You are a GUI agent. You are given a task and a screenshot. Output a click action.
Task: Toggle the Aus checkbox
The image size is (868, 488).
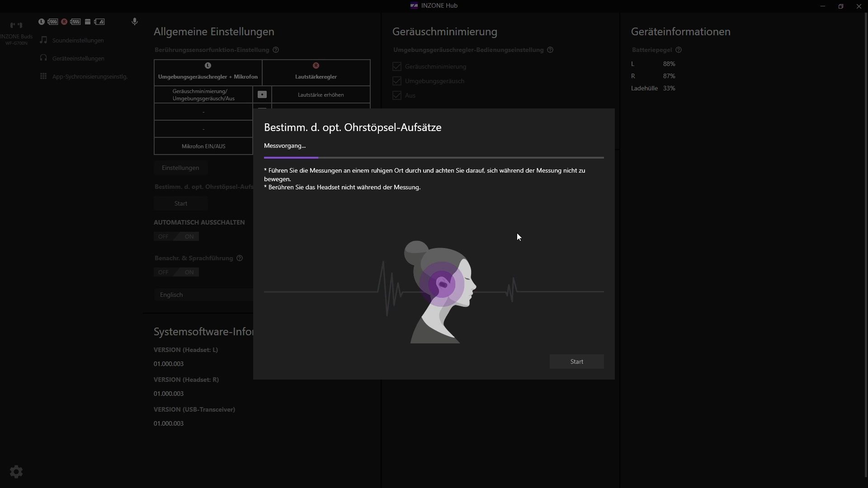click(397, 95)
